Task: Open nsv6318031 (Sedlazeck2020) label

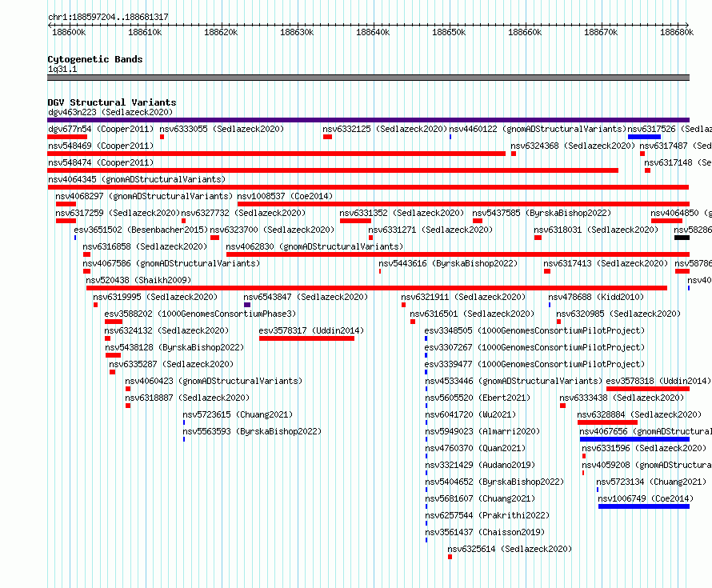Action: pos(596,230)
